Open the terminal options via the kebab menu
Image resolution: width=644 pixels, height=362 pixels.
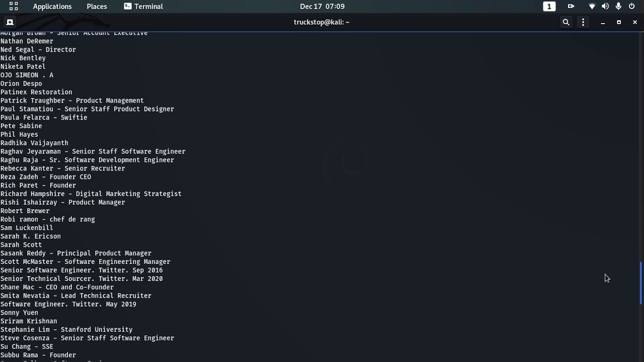(x=583, y=22)
